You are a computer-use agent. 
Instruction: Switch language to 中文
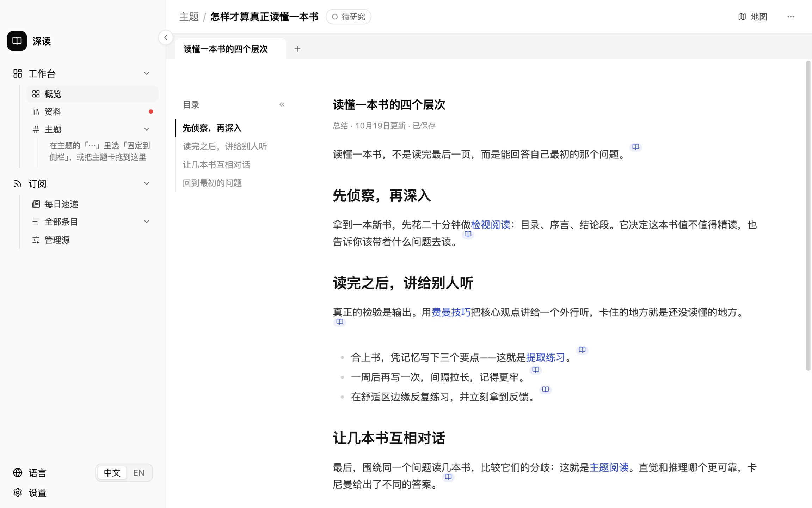[112, 473]
